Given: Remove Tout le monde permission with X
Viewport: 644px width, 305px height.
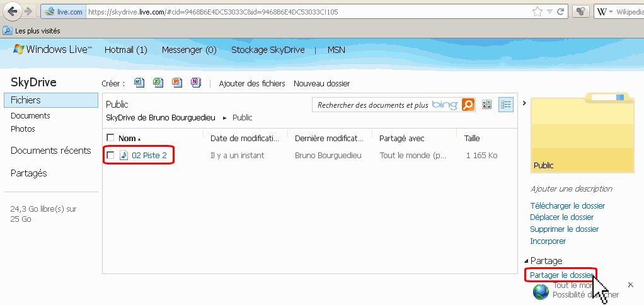Looking at the screenshot, I should tap(631, 285).
